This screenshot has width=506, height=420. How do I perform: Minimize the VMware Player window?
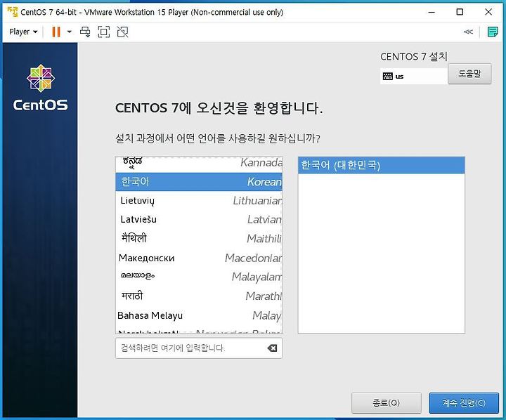(432, 12)
